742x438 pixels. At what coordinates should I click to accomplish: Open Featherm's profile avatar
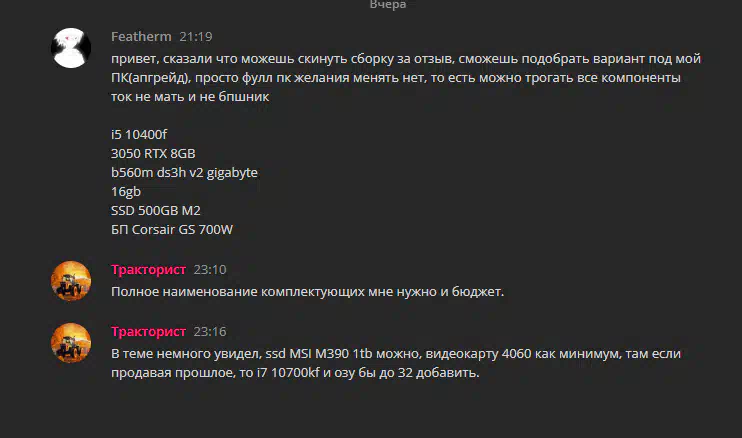pyautogui.click(x=71, y=48)
